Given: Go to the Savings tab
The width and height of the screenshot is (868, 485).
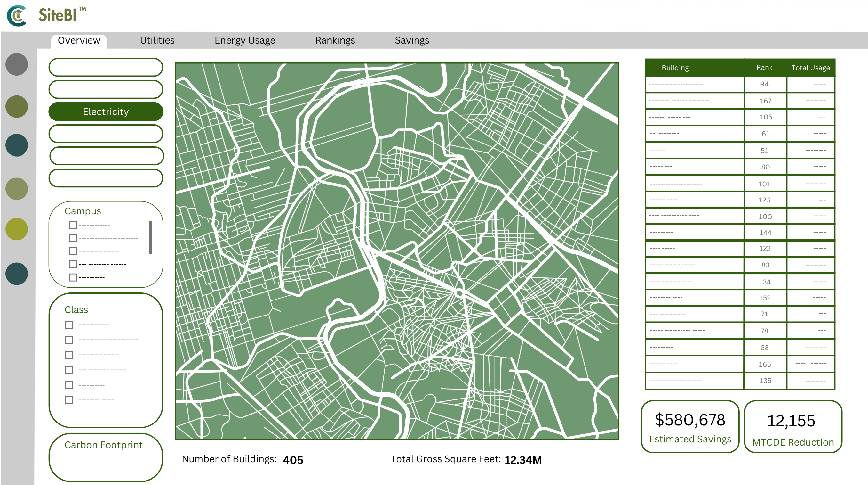Looking at the screenshot, I should 412,40.
